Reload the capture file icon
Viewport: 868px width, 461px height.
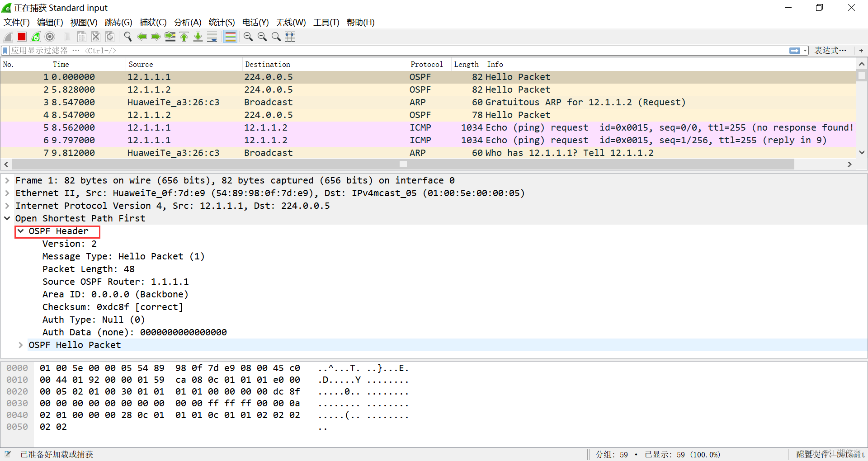pos(110,37)
